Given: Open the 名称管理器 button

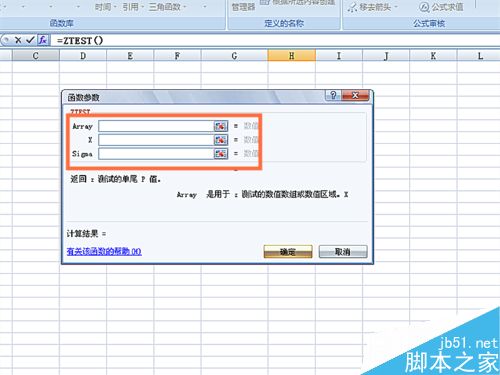Looking at the screenshot, I should (x=243, y=7).
